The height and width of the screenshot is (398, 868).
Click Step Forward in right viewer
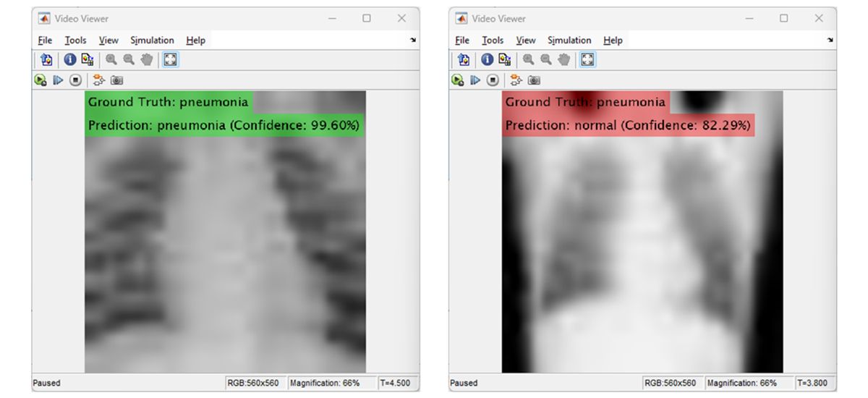475,80
